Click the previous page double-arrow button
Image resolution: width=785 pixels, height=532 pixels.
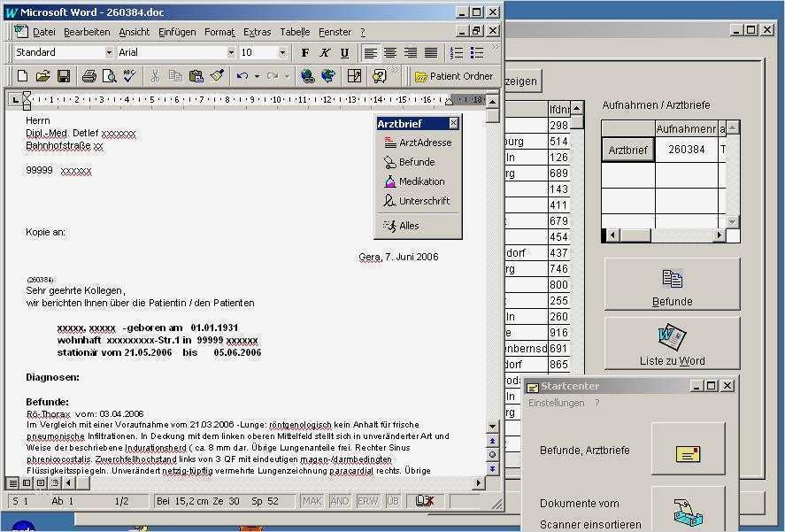493,441
